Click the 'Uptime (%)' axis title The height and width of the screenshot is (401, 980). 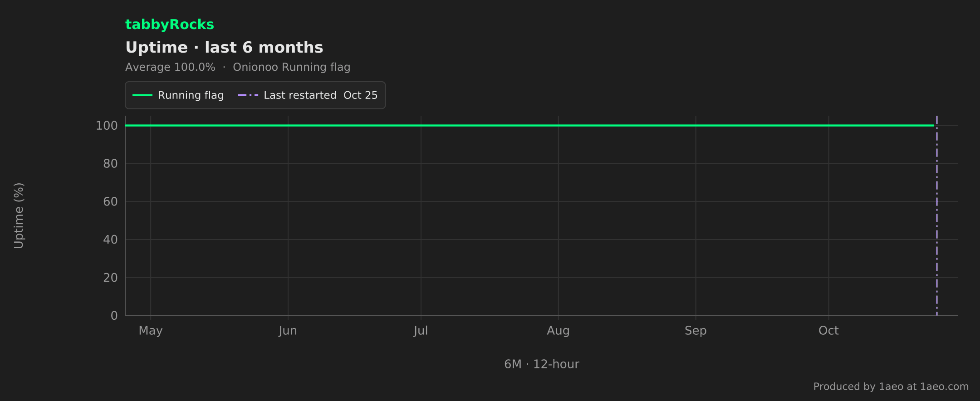19,216
